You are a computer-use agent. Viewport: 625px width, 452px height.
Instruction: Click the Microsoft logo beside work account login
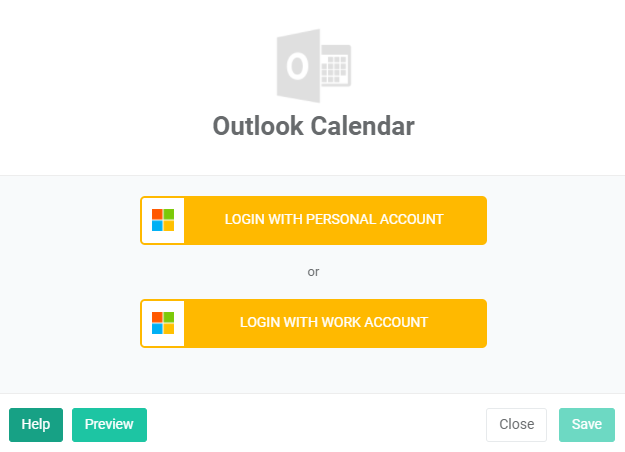(163, 323)
